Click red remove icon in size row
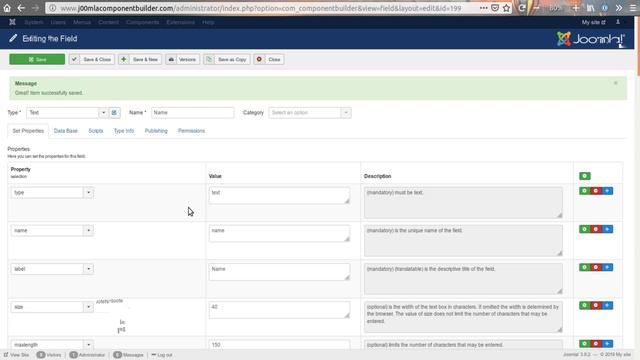The height and width of the screenshot is (360, 640). [596, 306]
